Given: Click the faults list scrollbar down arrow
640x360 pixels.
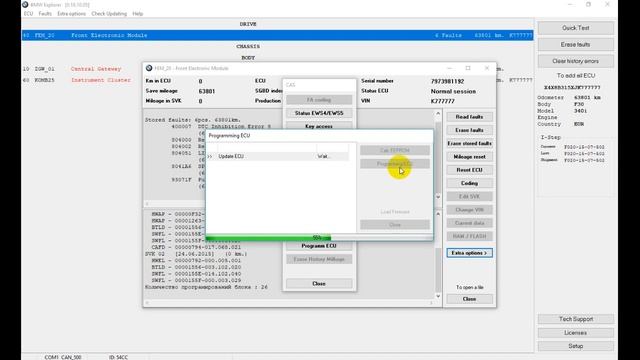Looking at the screenshot, I should click(x=438, y=197).
